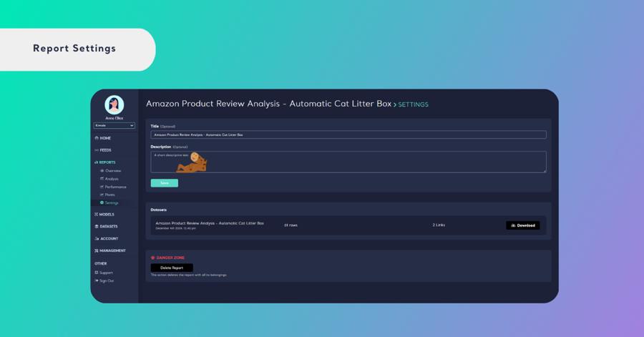
Task: Go to Home in sidebar
Action: coord(103,138)
